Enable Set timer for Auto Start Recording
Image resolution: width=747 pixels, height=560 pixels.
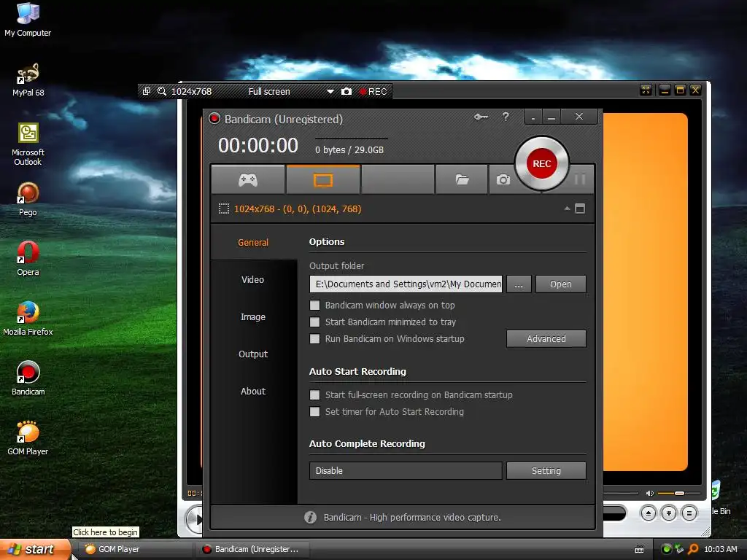(x=314, y=411)
